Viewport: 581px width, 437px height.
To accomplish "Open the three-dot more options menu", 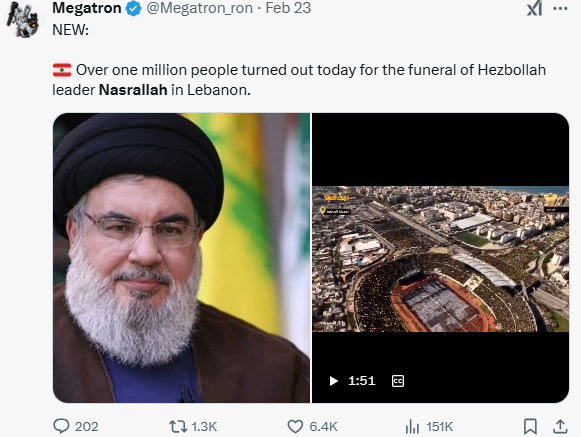I will click(560, 9).
